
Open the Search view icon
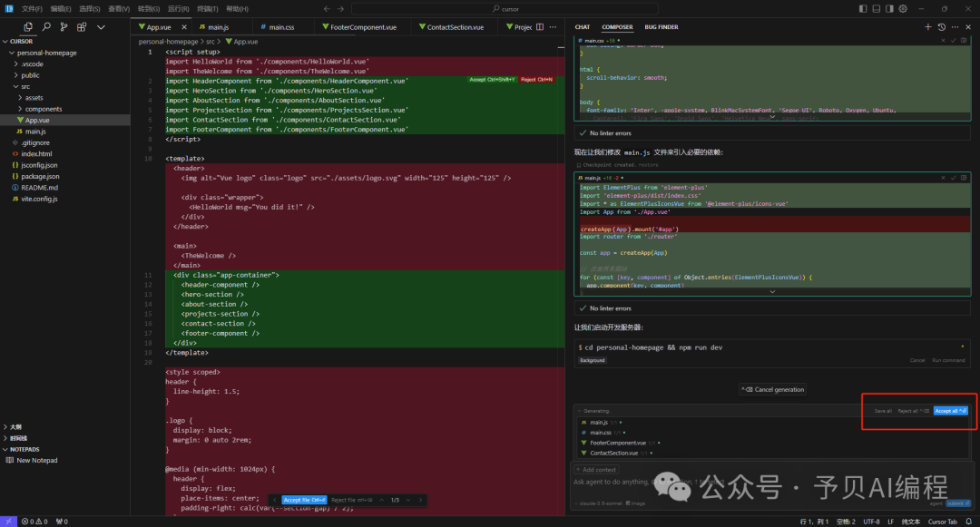click(x=46, y=27)
